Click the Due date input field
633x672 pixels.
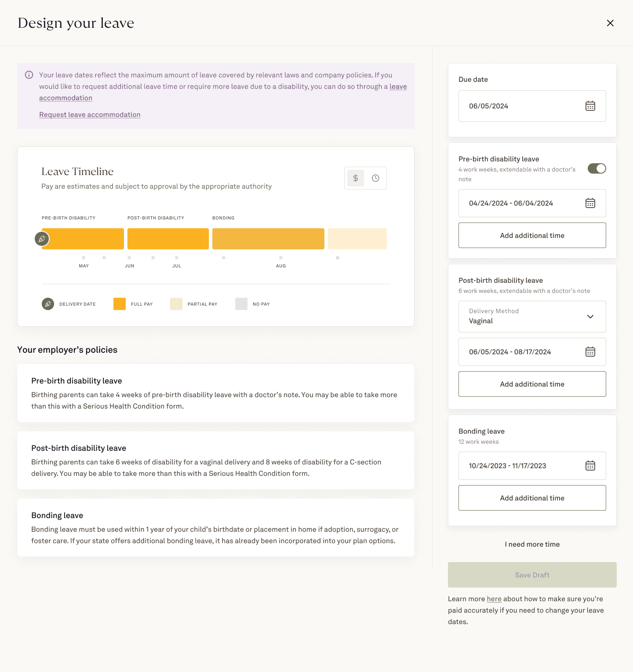pyautogui.click(x=532, y=106)
